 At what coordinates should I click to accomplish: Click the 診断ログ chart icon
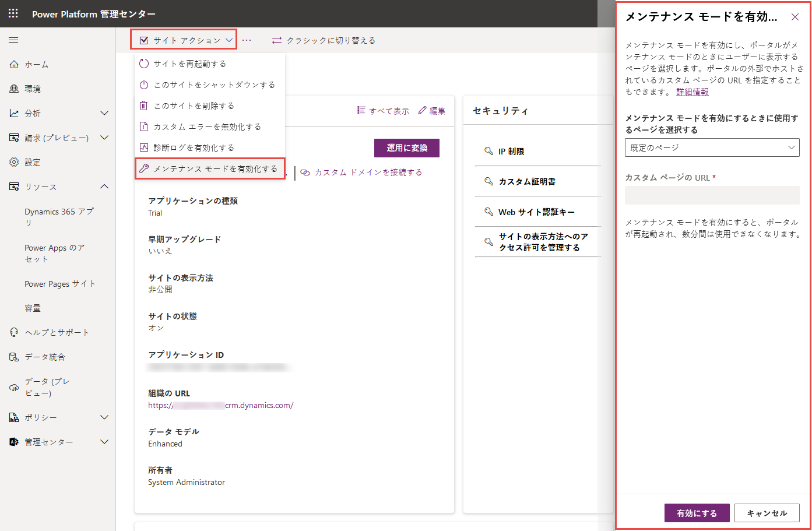[144, 147]
